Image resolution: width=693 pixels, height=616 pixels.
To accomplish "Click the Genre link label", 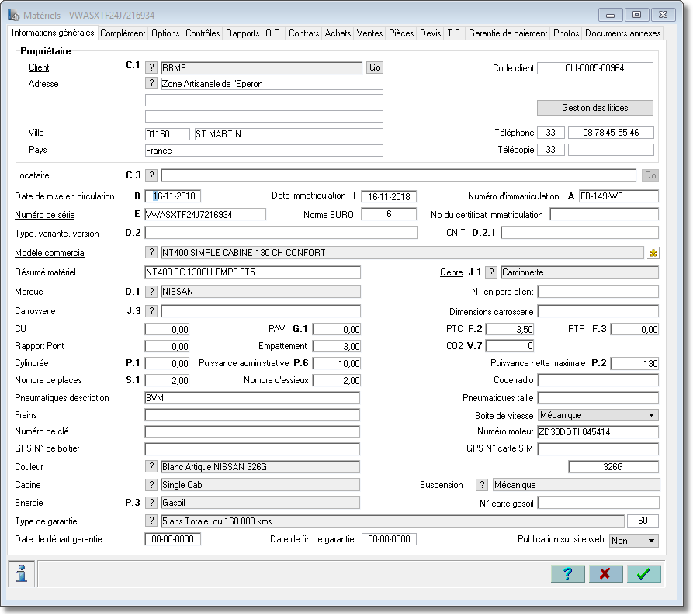I will click(451, 272).
